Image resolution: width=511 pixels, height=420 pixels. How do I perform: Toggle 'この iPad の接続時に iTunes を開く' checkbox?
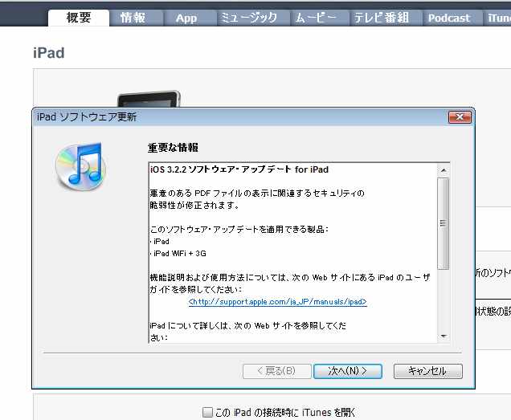click(207, 412)
